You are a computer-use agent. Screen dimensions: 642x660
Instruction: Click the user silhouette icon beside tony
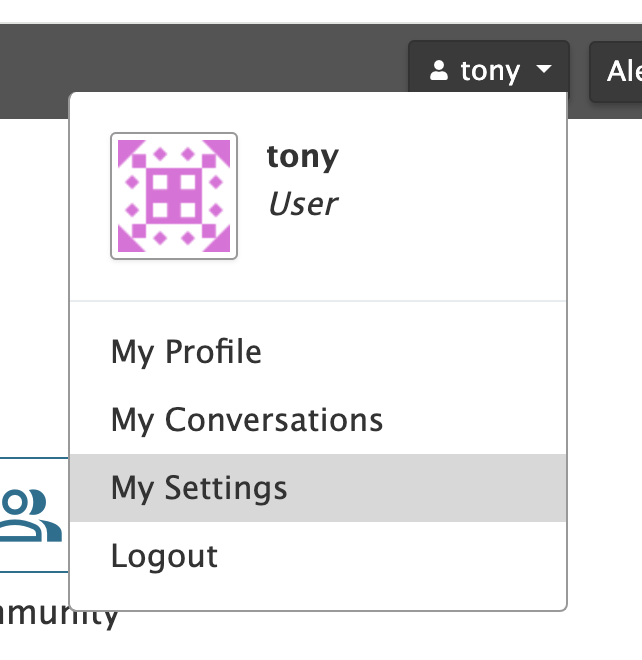[438, 71]
